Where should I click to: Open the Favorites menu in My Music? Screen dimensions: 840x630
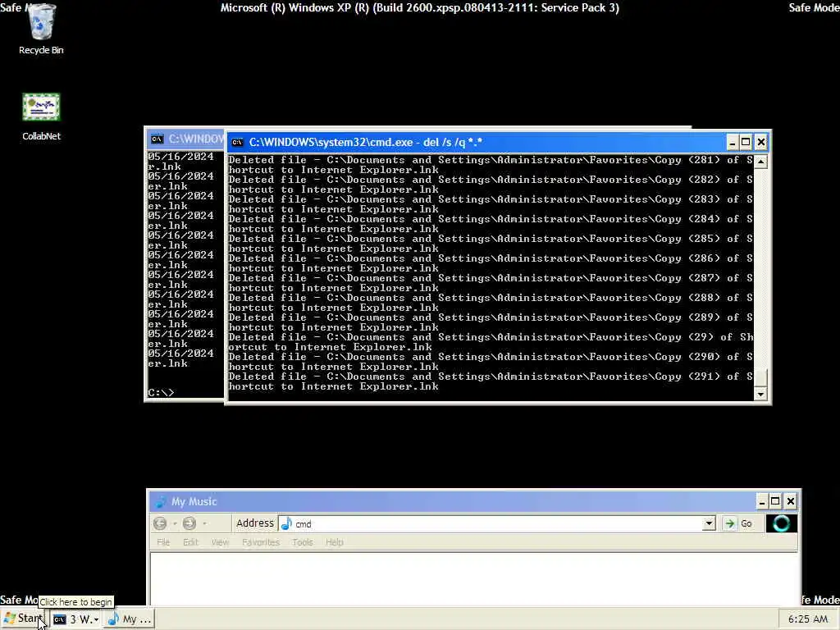(261, 542)
